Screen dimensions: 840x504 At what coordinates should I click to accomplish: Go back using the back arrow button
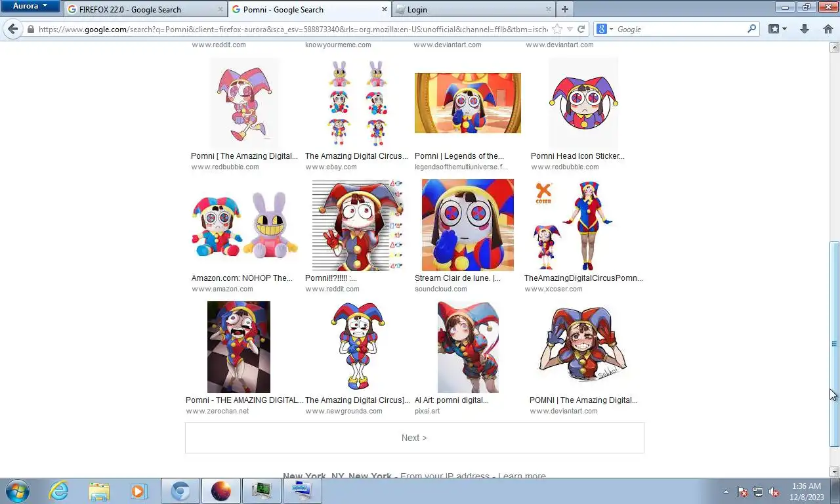(x=12, y=29)
